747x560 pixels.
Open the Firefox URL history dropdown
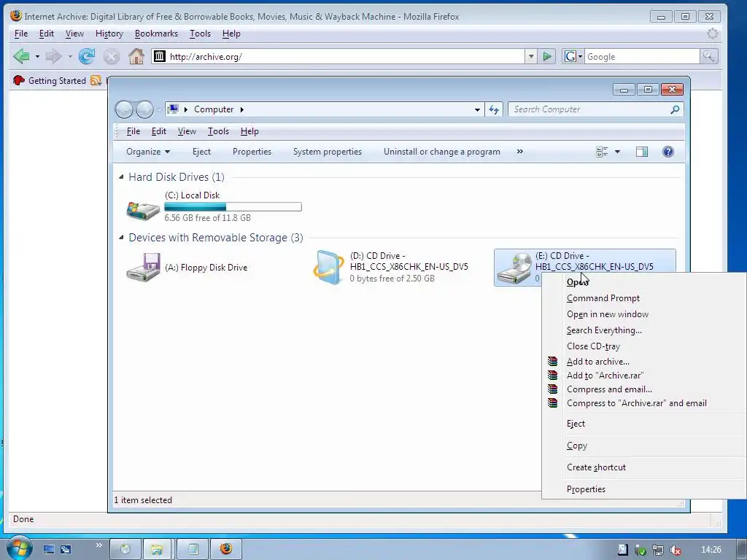[x=531, y=57]
